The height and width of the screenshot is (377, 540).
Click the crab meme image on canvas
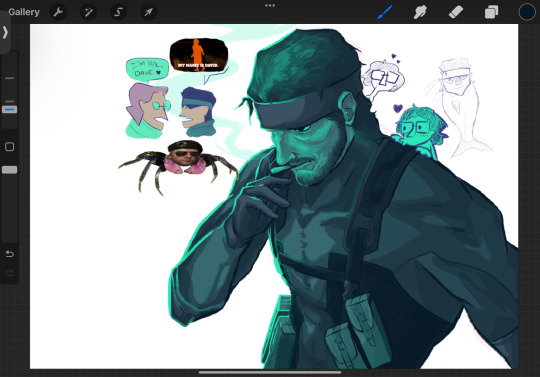coord(178,167)
